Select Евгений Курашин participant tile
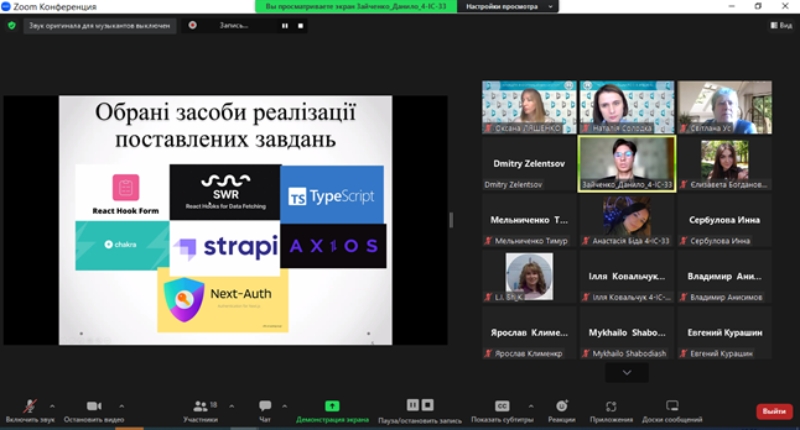 tap(724, 333)
